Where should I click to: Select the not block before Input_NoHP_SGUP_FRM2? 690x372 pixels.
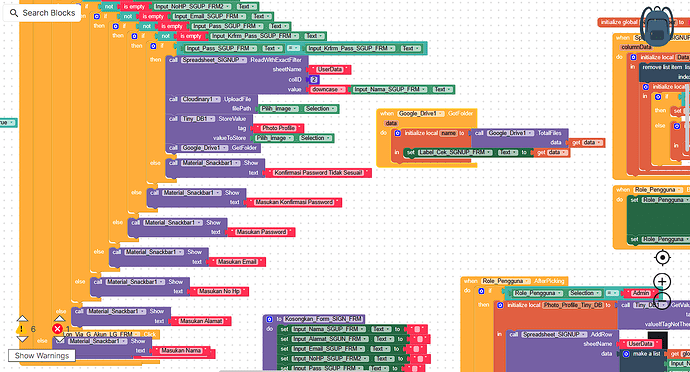pos(109,7)
